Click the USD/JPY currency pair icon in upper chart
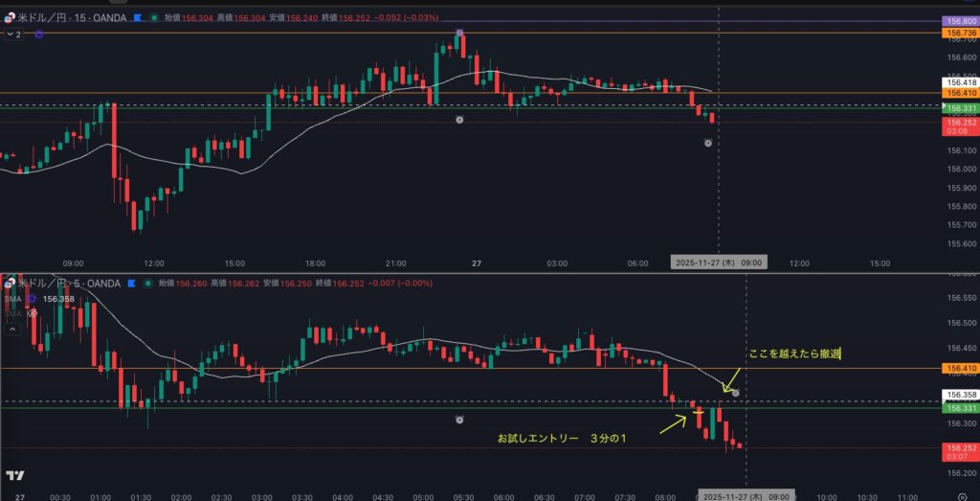The height and width of the screenshot is (501, 980). pyautogui.click(x=9, y=17)
